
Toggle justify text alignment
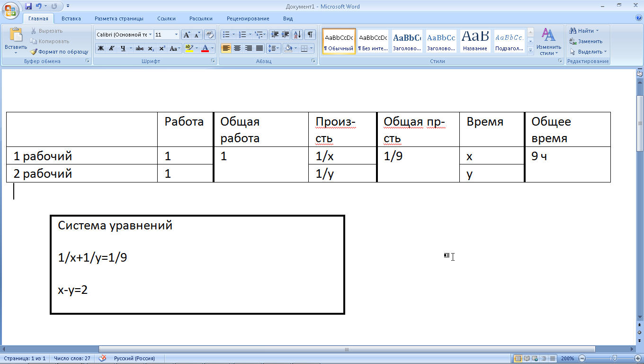[x=259, y=48]
